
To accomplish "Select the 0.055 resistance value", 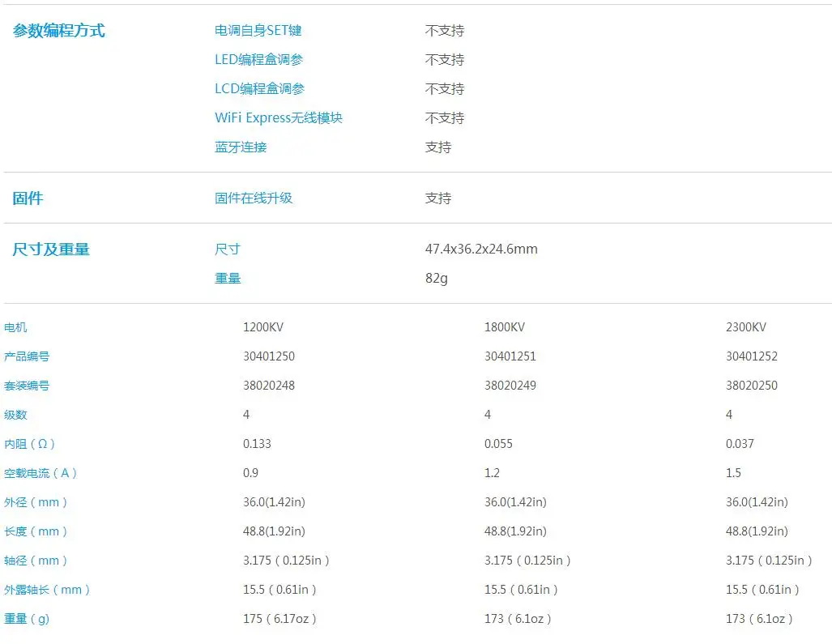I will coord(499,444).
